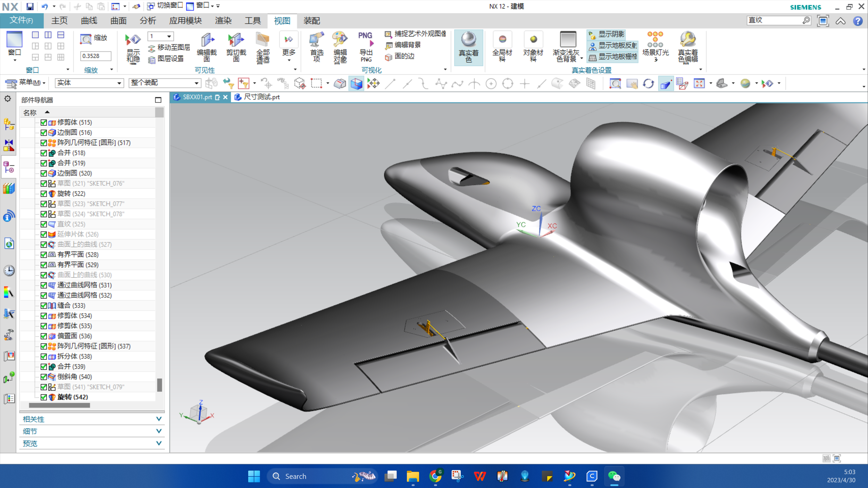This screenshot has height=488, width=868.
Task: Switch to 尺寸测试.prt document tab
Action: tap(261, 97)
